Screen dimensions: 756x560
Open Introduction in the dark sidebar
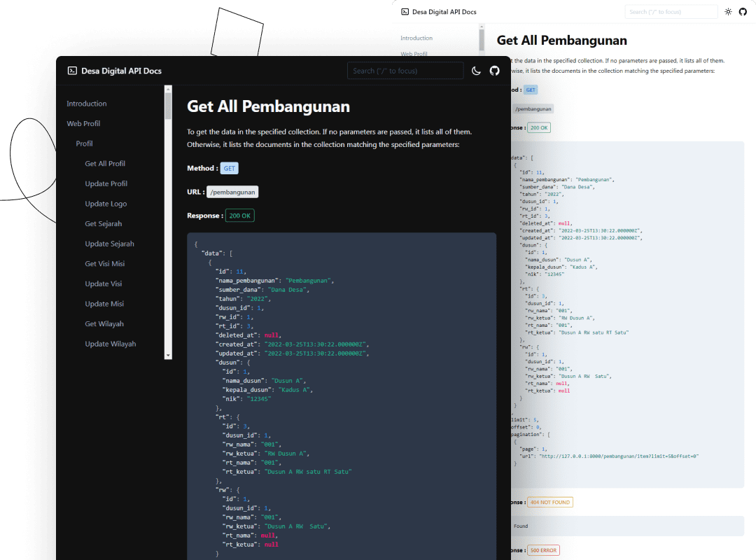[x=87, y=104]
